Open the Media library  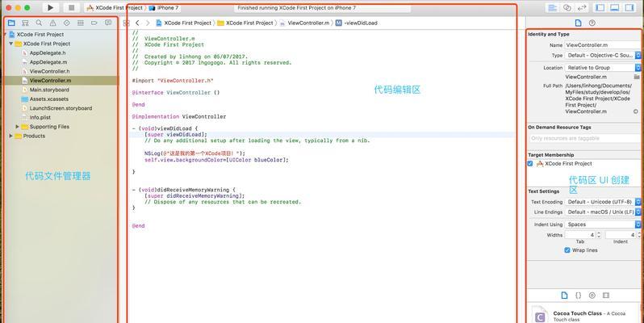point(606,296)
